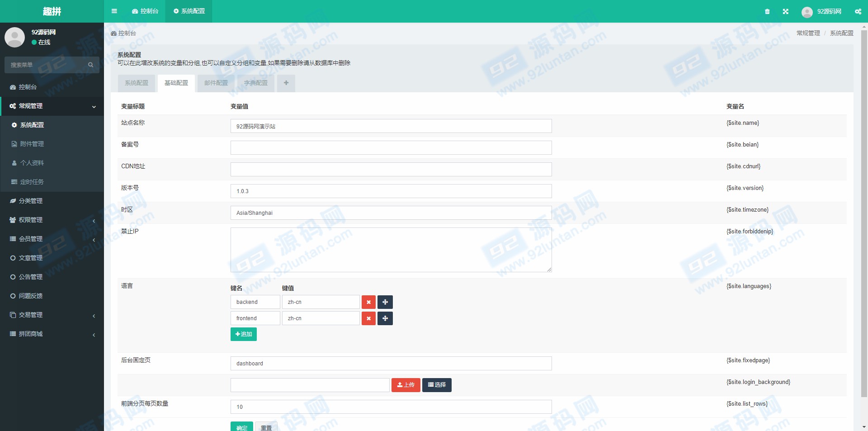
Task: Add a new config group with plus tab
Action: click(286, 83)
